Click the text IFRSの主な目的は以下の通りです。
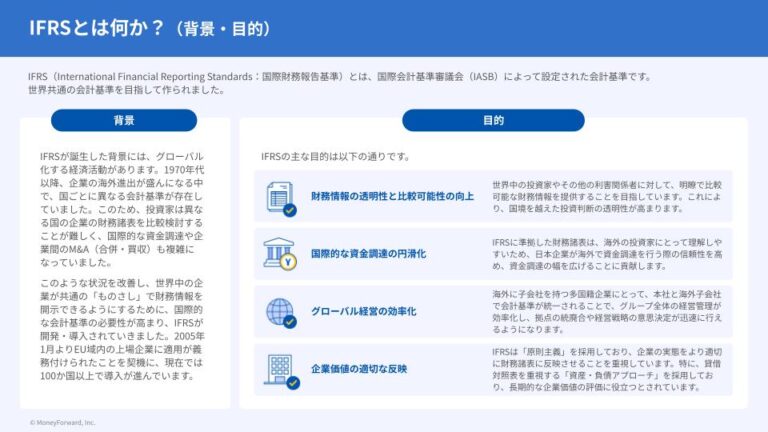 coord(336,157)
